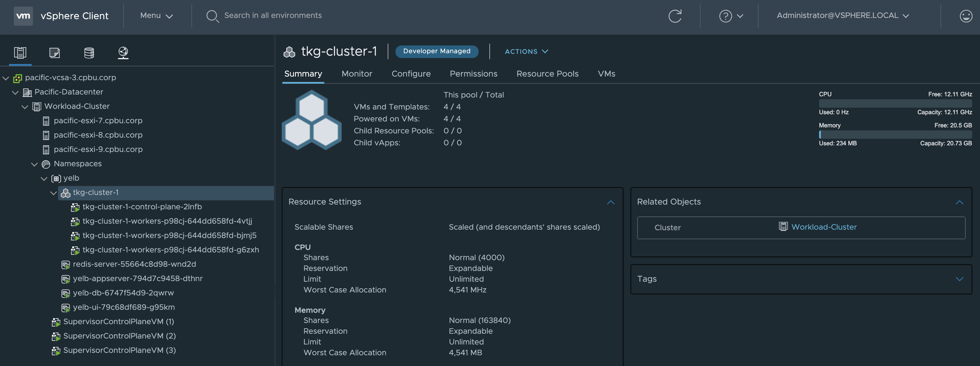Switch to the VMs and Templates inventory view
Image resolution: width=980 pixels, height=366 pixels.
click(54, 53)
